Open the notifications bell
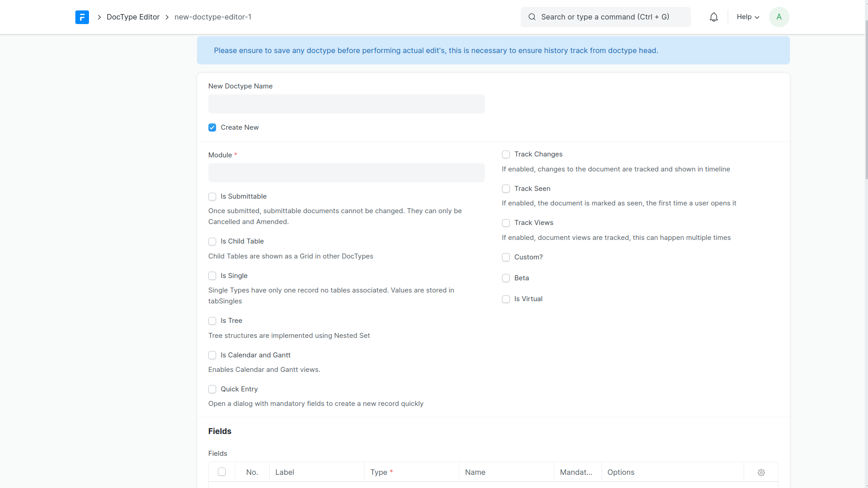The image size is (868, 488). click(714, 17)
